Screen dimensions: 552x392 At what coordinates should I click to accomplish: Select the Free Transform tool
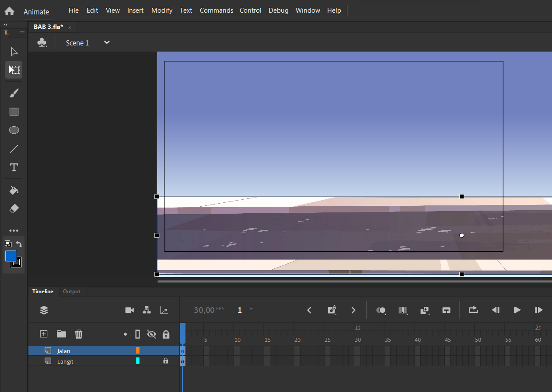click(x=14, y=70)
